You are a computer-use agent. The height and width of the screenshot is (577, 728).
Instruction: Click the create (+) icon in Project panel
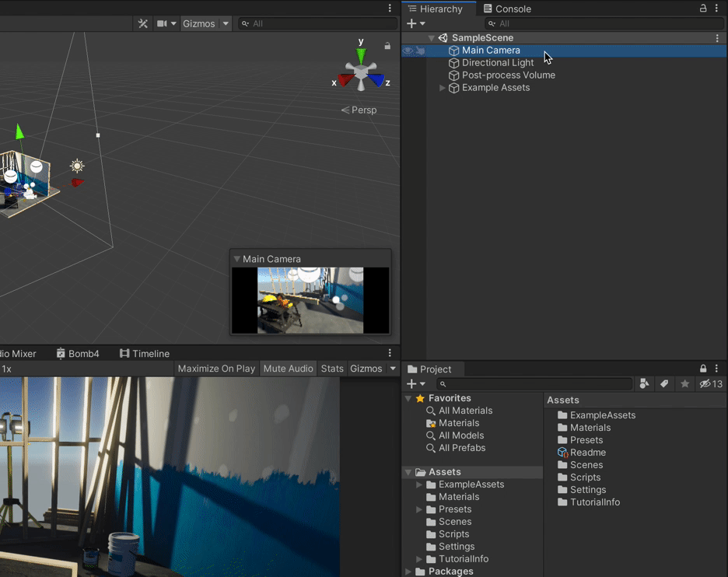413,383
